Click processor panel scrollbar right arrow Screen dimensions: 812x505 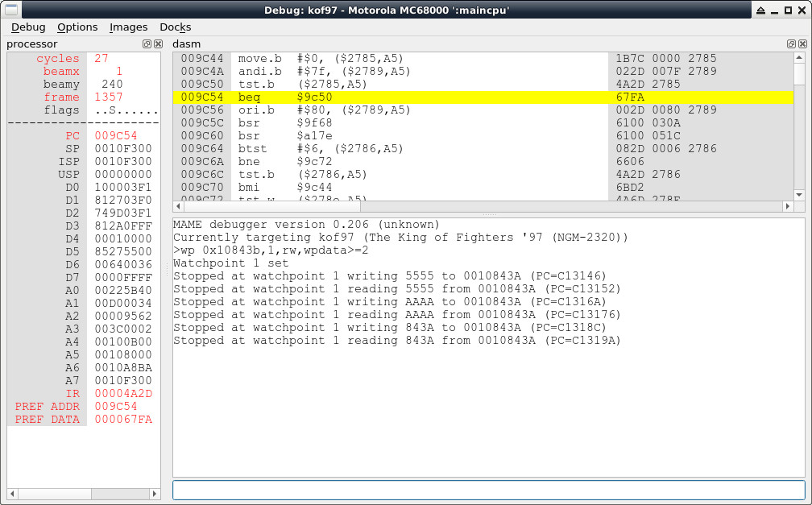tap(155, 494)
